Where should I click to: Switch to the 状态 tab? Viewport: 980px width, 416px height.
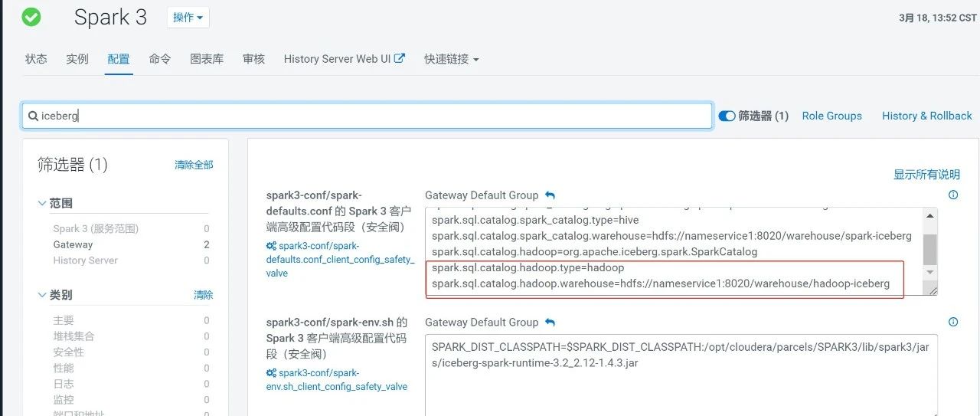(x=36, y=59)
